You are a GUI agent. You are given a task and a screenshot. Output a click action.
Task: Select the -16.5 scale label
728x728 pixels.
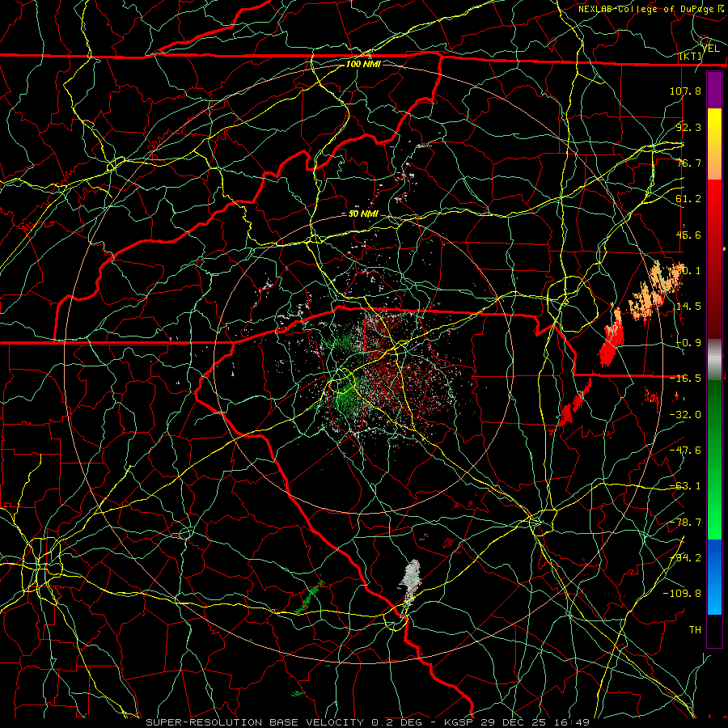(685, 379)
